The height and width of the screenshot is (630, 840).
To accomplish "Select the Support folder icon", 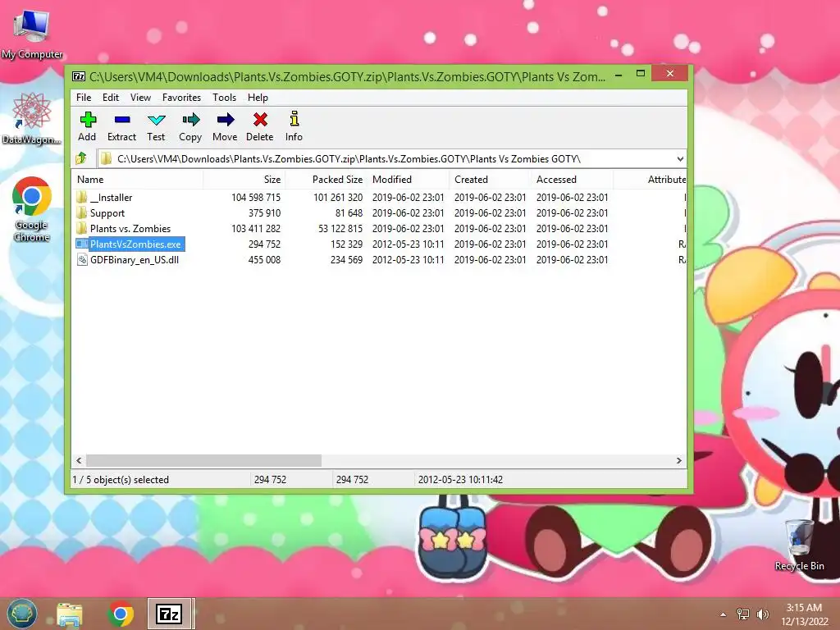I will (x=81, y=212).
